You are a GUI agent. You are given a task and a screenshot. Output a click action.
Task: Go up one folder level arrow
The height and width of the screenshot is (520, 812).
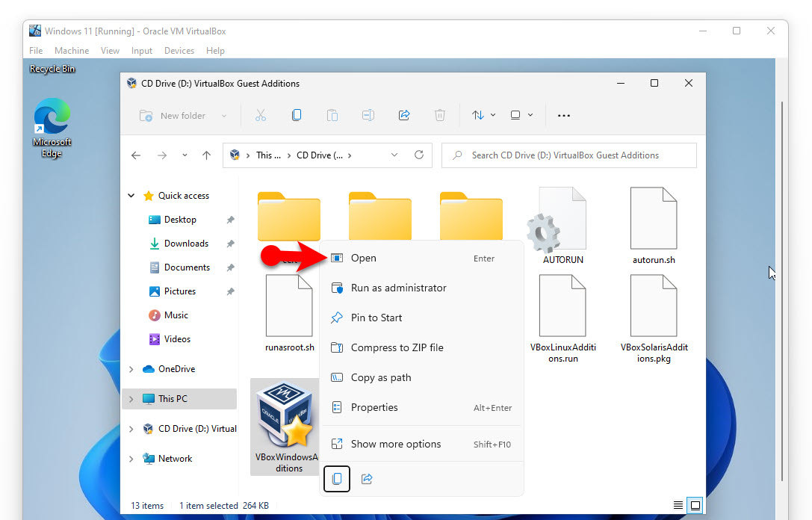[x=207, y=155]
